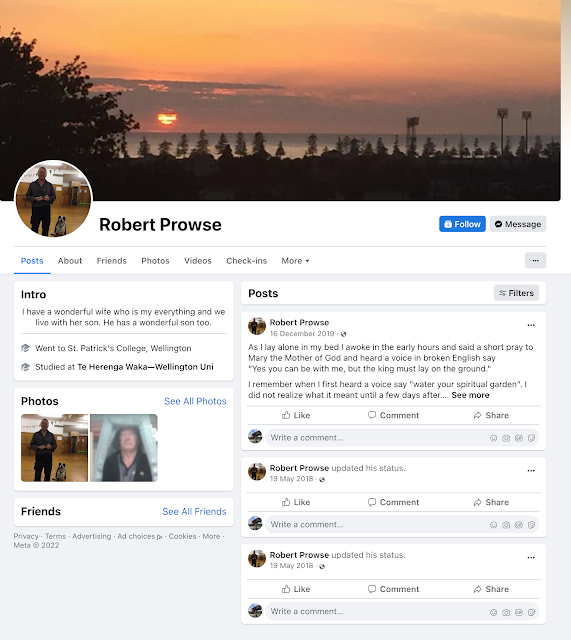Screen dimensions: 571x640
Task: Open the Filters options for Posts
Action: tap(516, 293)
